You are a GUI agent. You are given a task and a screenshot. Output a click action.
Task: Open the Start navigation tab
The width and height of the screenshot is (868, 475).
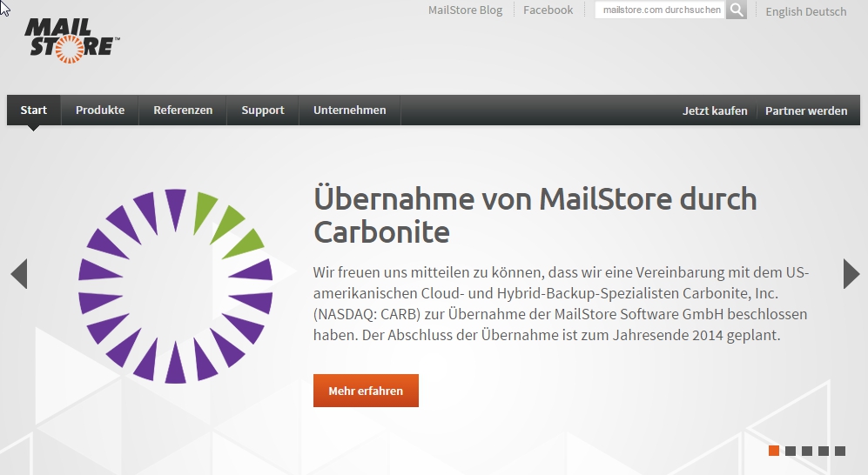pyautogui.click(x=34, y=110)
